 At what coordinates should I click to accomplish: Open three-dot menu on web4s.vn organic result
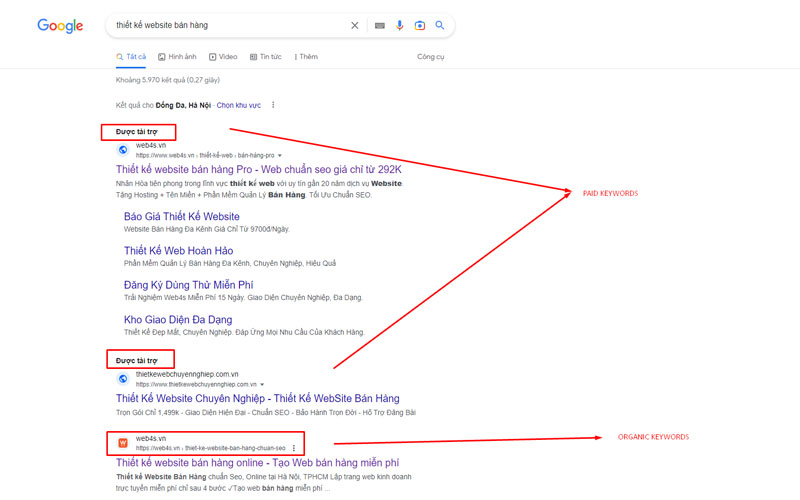[294, 448]
